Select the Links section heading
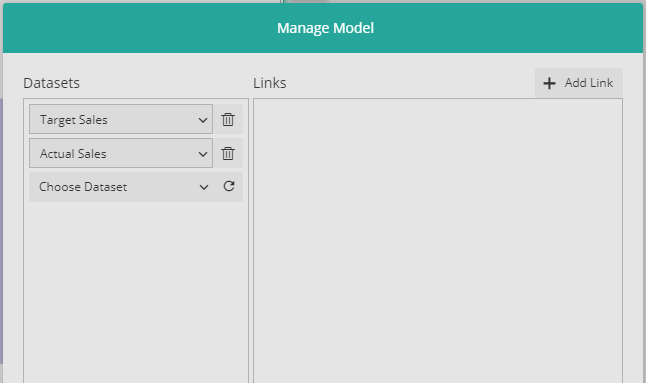 [270, 83]
